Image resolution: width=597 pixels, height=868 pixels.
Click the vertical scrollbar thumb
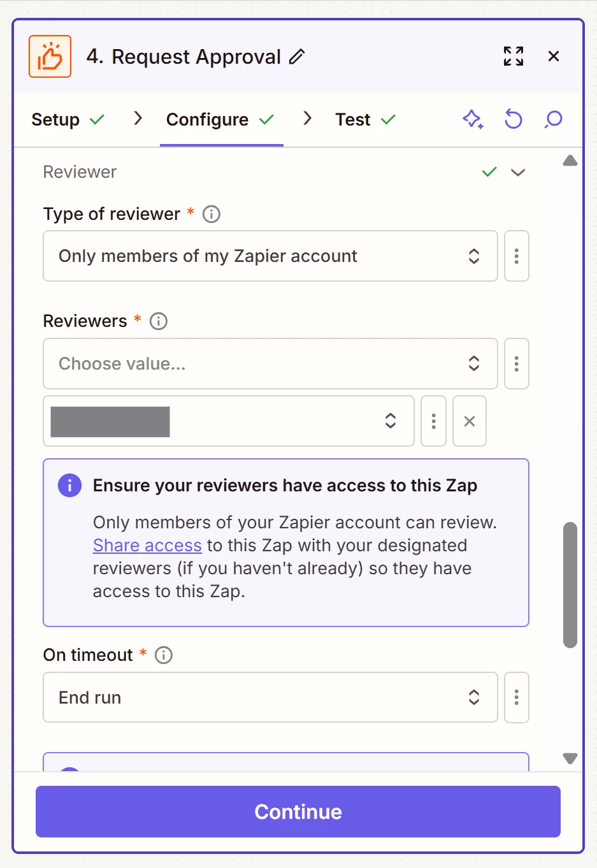[x=570, y=585]
